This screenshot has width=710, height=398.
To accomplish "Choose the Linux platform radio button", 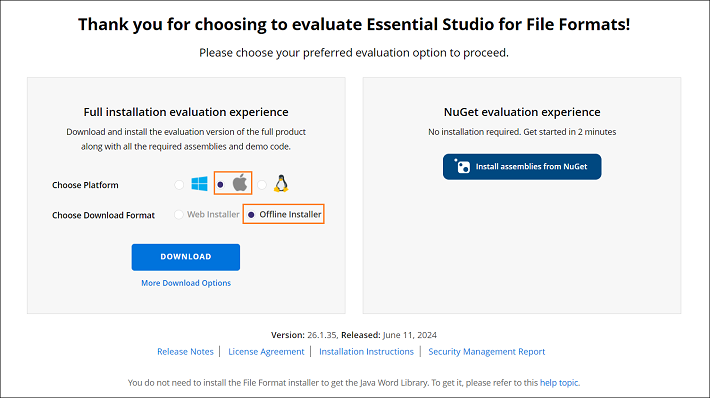I will [x=262, y=185].
